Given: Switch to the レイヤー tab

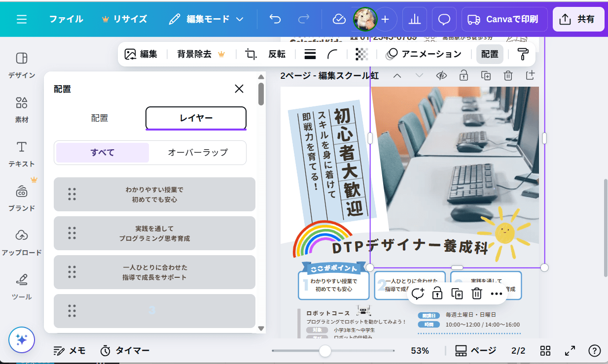Looking at the screenshot, I should click(x=196, y=118).
